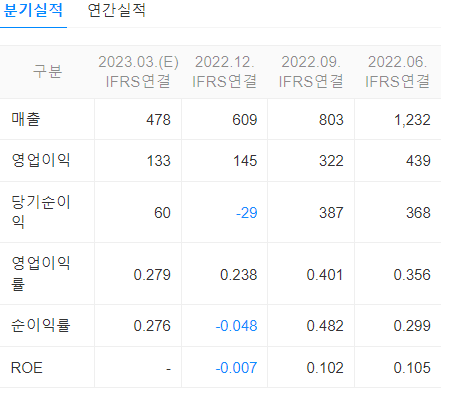Screen dimensions: 462x398
Task: Click the 영업이익 value 133
Action: (x=159, y=161)
